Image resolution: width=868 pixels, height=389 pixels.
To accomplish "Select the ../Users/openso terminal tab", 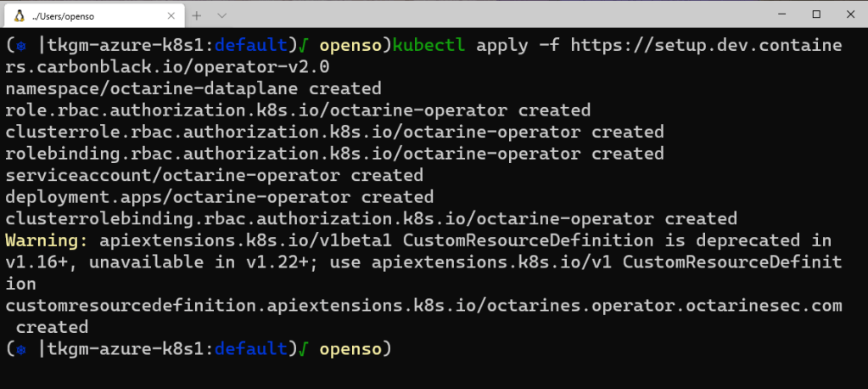I will [85, 15].
